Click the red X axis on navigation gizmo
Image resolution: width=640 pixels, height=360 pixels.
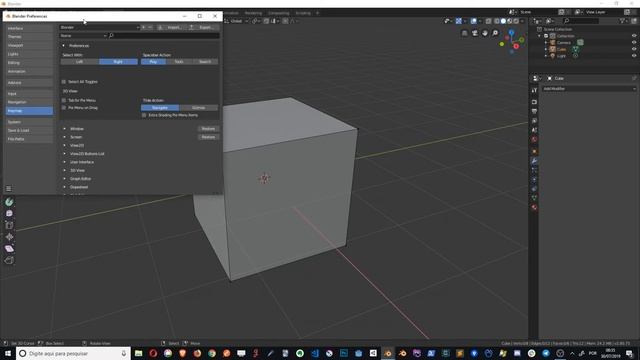point(516,46)
